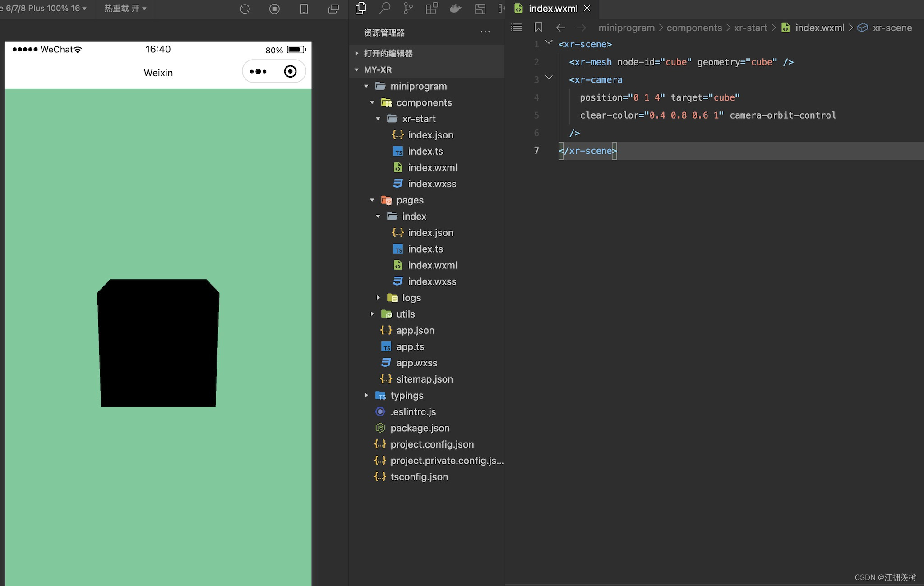
Task: Collapse the xr-camera code fold arrow
Action: click(549, 78)
